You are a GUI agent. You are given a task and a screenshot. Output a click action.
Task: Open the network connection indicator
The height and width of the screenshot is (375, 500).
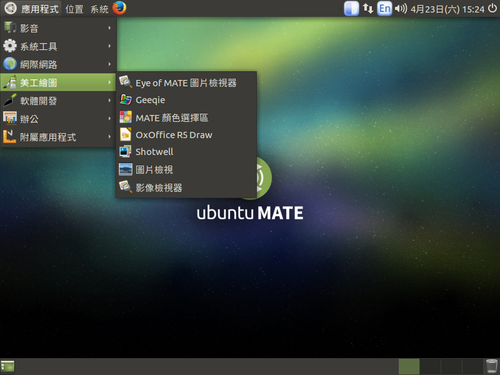pos(368,9)
